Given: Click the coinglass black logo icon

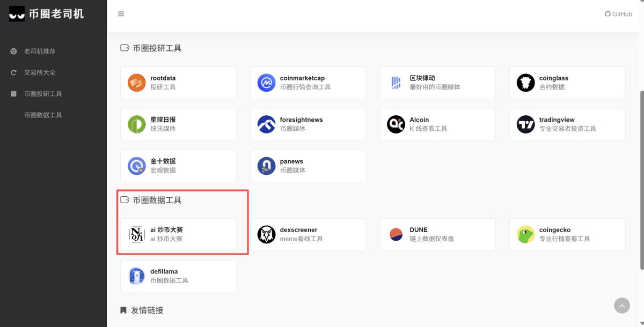Looking at the screenshot, I should (x=526, y=83).
